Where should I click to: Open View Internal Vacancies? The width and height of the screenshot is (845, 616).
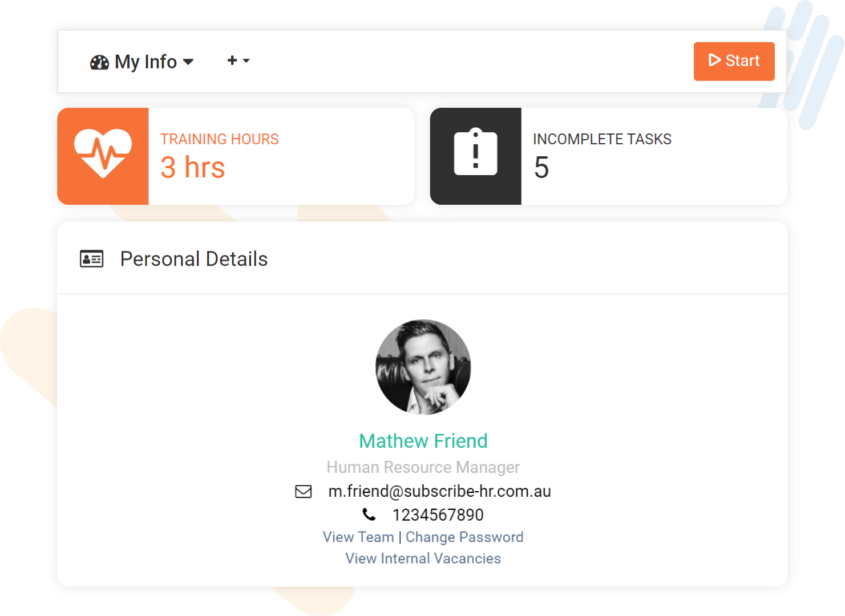pos(423,558)
